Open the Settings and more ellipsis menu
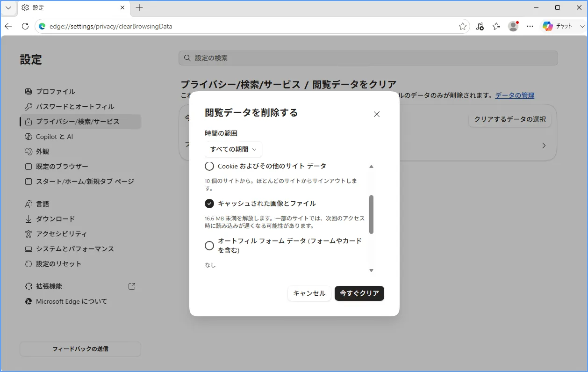The height and width of the screenshot is (372, 588). [x=530, y=26]
